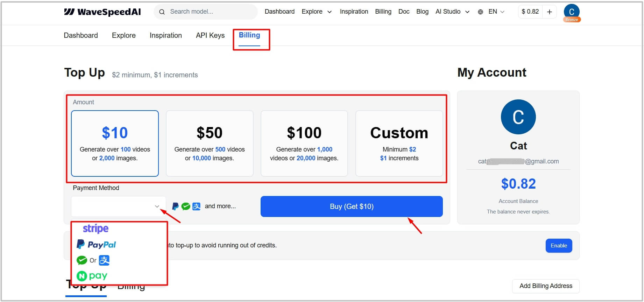Click the Buy (Get $10) button

click(352, 206)
